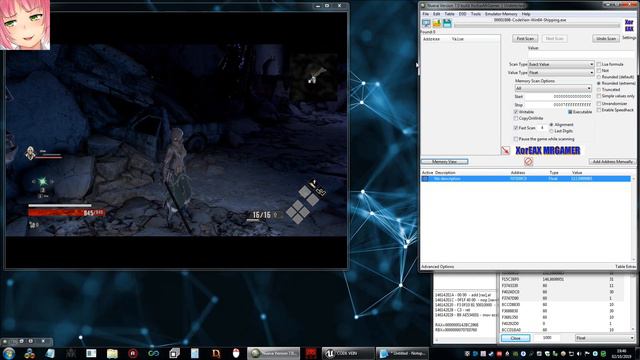Toggle Active checkbox of No description entry
This screenshot has width=640, height=360.
coord(425,179)
